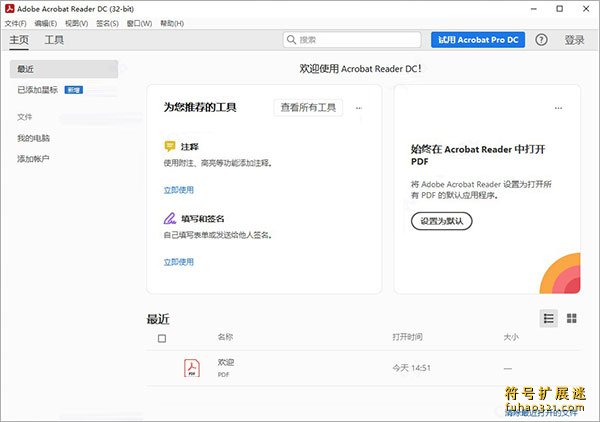Click the 填写和签名 pen icon
This screenshot has width=600, height=422.
pyautogui.click(x=170, y=218)
